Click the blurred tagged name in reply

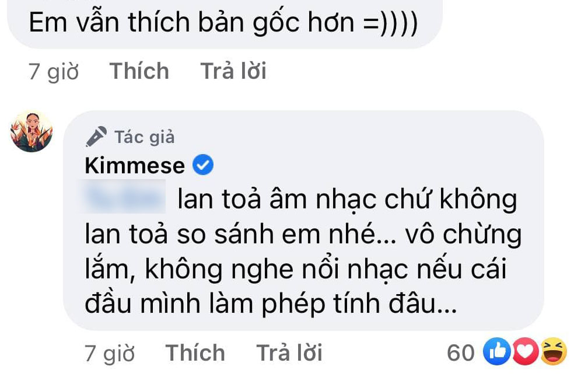pyautogui.click(x=124, y=197)
